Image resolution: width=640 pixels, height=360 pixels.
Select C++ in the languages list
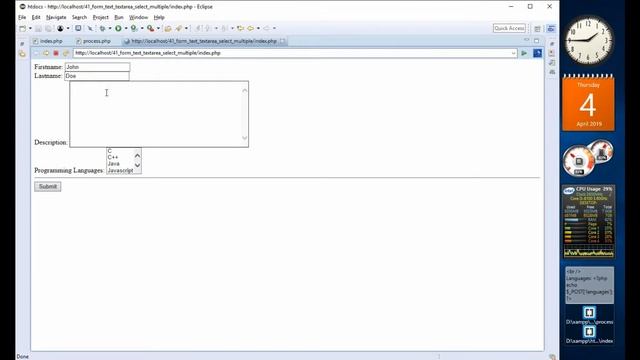pyautogui.click(x=113, y=157)
